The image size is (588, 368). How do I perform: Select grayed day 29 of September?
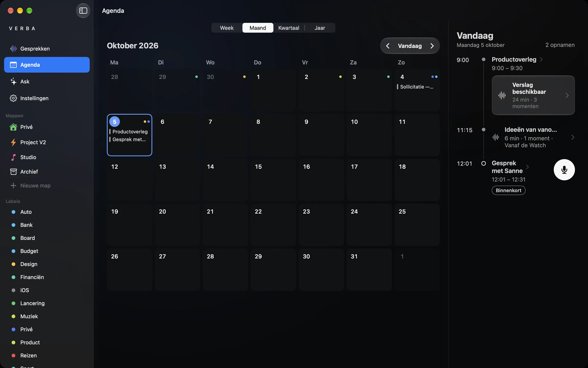[x=177, y=90]
